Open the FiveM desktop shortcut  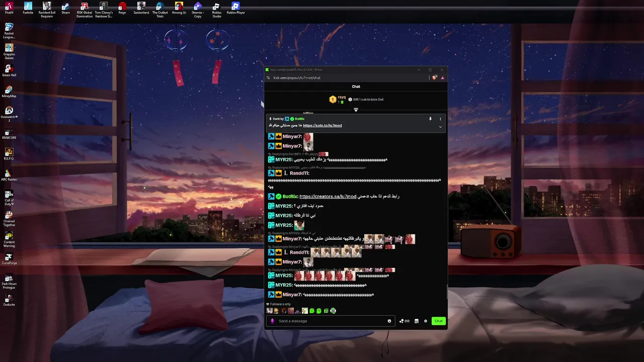pyautogui.click(x=9, y=8)
